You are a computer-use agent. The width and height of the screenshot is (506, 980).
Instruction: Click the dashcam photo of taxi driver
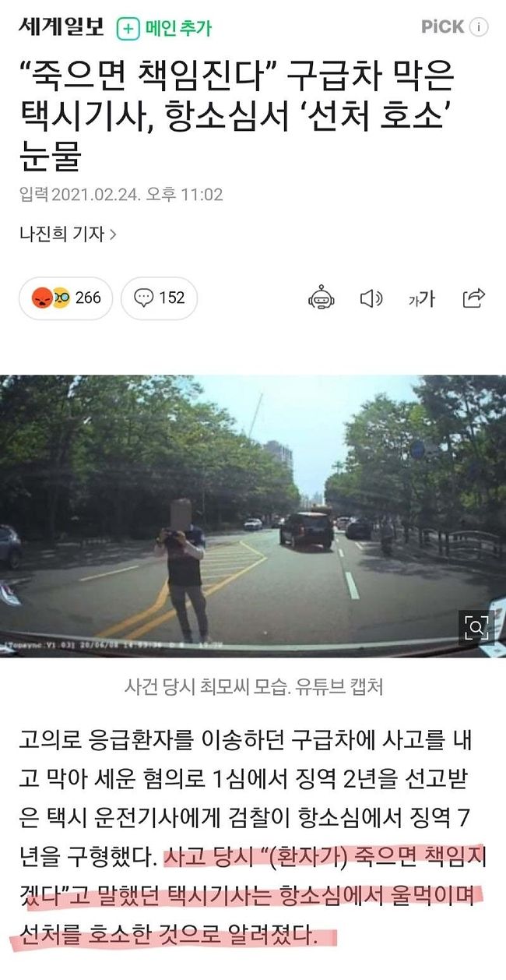tap(253, 516)
